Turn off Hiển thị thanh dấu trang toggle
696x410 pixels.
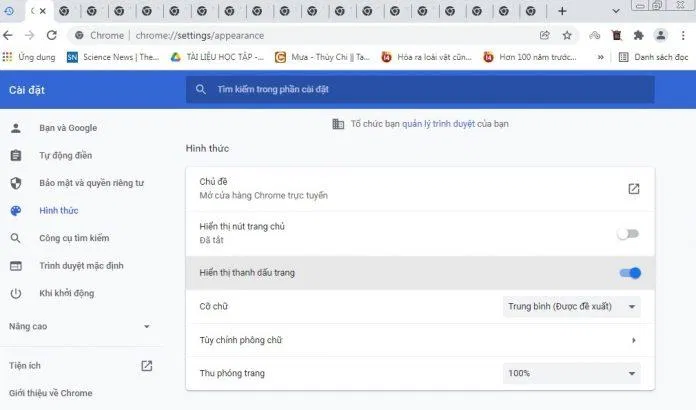click(630, 273)
